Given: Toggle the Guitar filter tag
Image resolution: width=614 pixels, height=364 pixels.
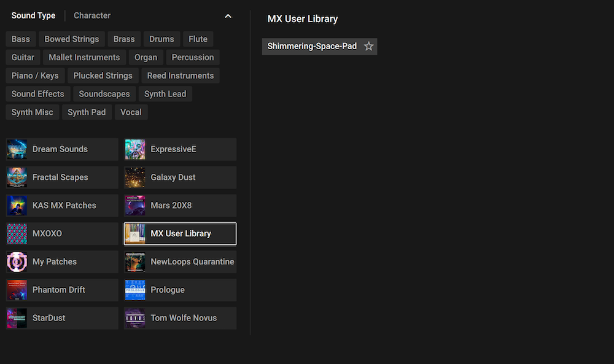Looking at the screenshot, I should 23,58.
